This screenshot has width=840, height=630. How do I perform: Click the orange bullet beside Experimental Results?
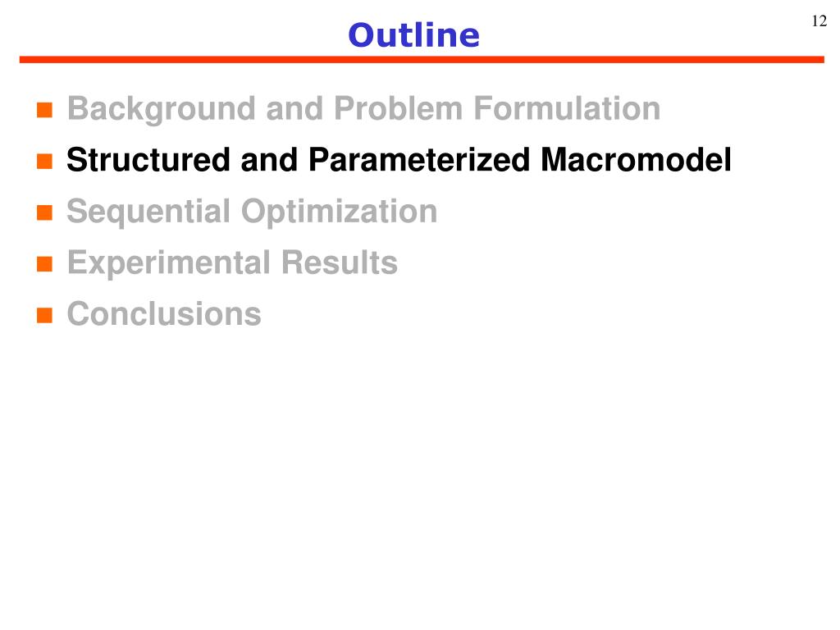click(x=44, y=264)
